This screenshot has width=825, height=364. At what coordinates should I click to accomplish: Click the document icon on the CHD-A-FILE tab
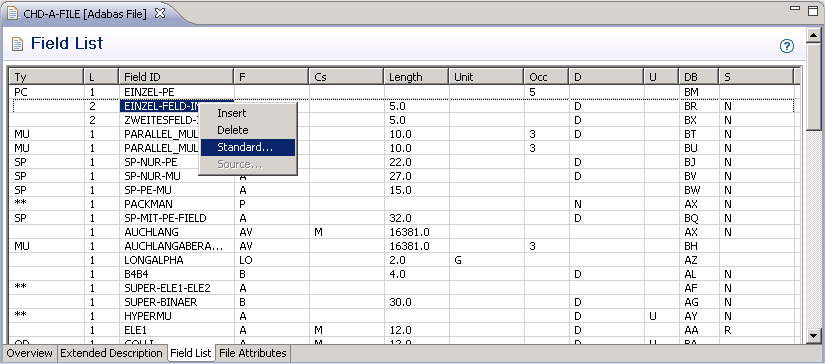pyautogui.click(x=13, y=14)
